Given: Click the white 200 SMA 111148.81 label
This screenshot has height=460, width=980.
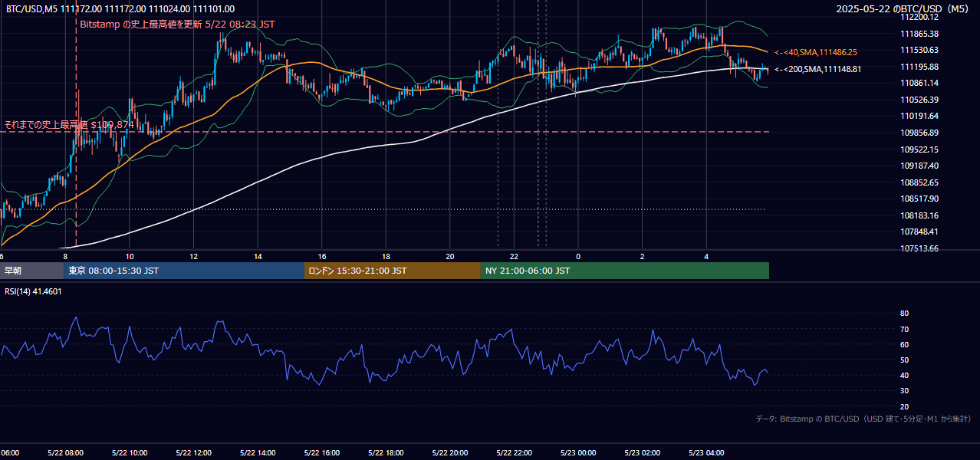Looking at the screenshot, I should point(818,69).
